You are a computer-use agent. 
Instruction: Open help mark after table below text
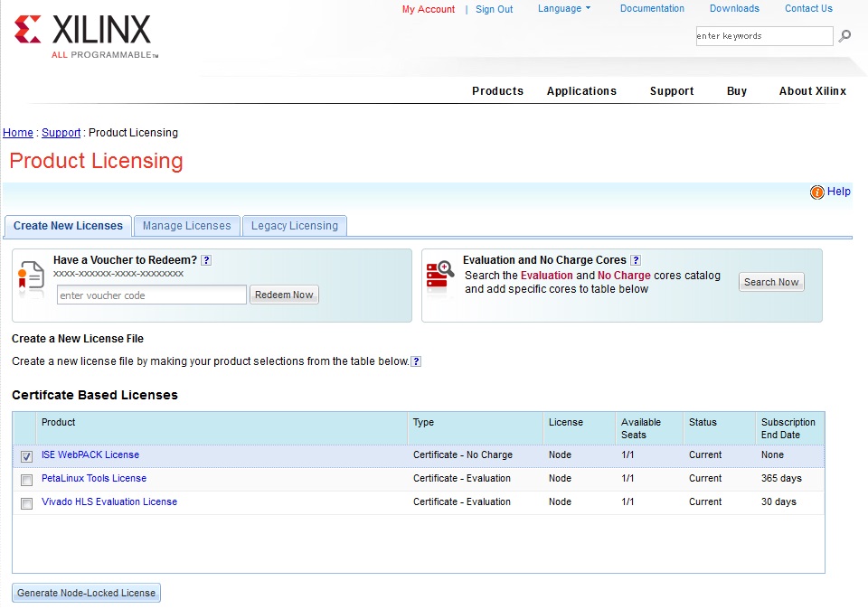(416, 361)
